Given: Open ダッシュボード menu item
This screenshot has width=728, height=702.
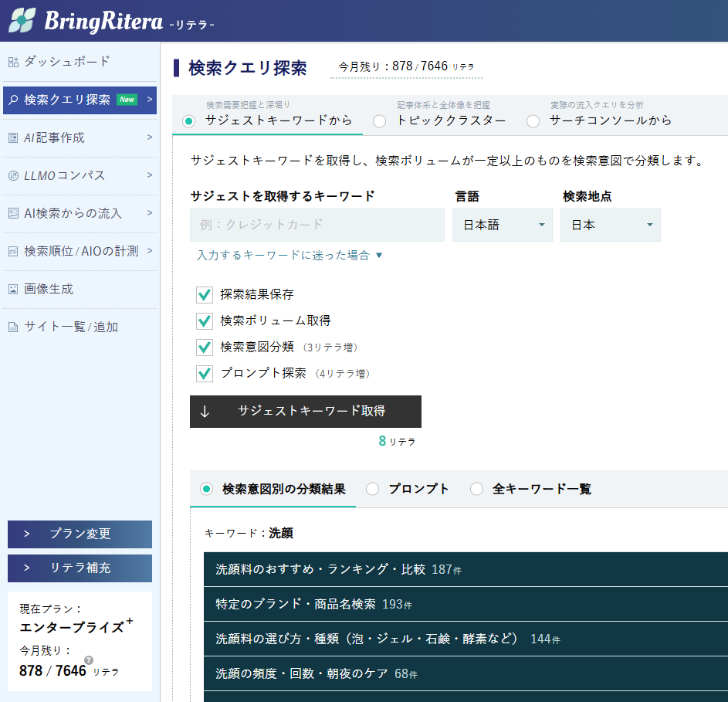Looking at the screenshot, I should point(80,62).
